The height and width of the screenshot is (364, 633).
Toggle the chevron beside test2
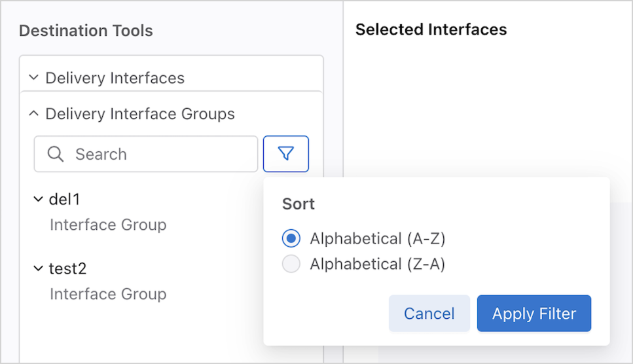click(38, 268)
